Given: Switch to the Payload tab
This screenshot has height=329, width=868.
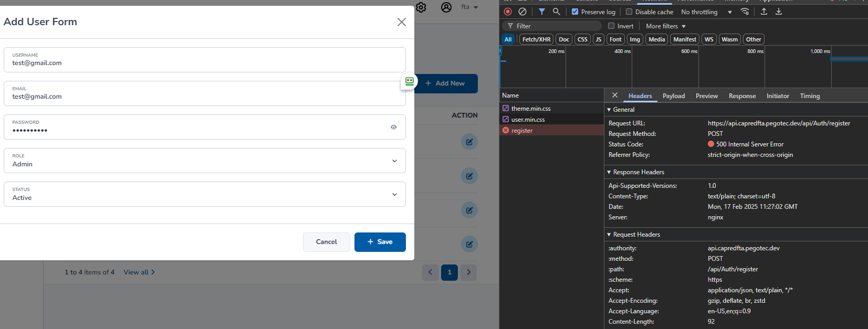Looking at the screenshot, I should click(x=673, y=96).
